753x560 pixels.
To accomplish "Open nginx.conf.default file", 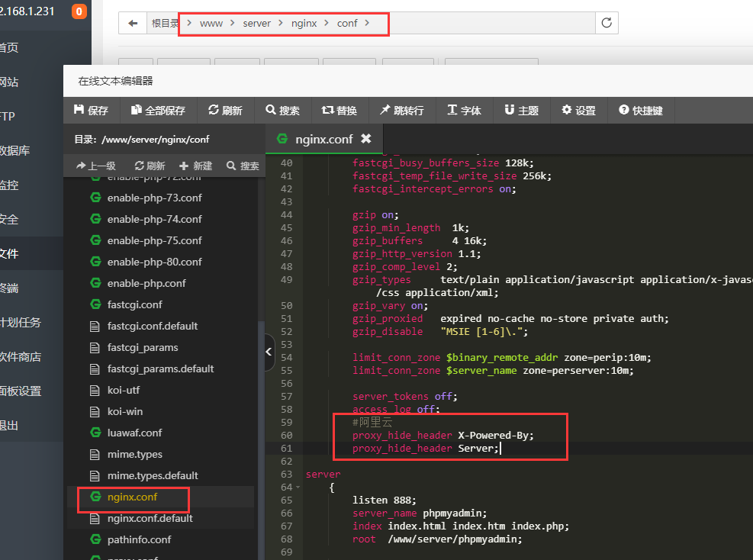I will point(150,518).
